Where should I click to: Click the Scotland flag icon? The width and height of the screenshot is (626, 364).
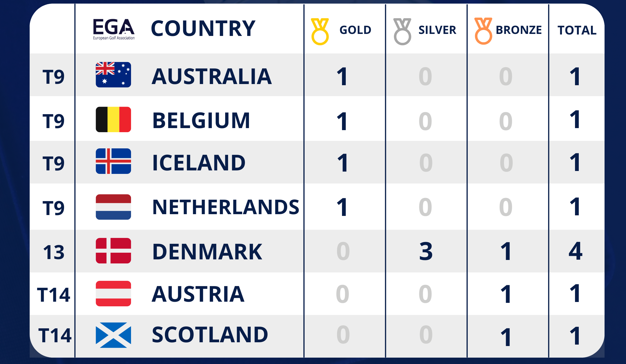point(113,335)
